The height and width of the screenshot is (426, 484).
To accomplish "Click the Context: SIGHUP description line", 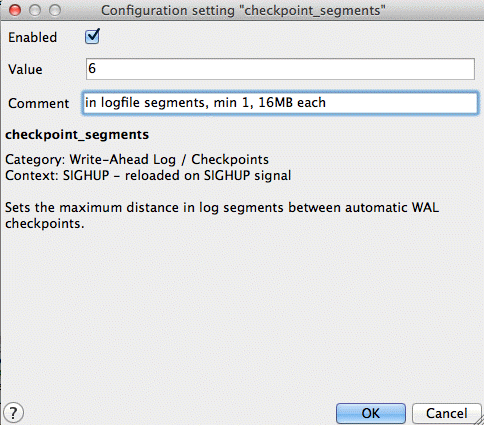I will point(148,175).
